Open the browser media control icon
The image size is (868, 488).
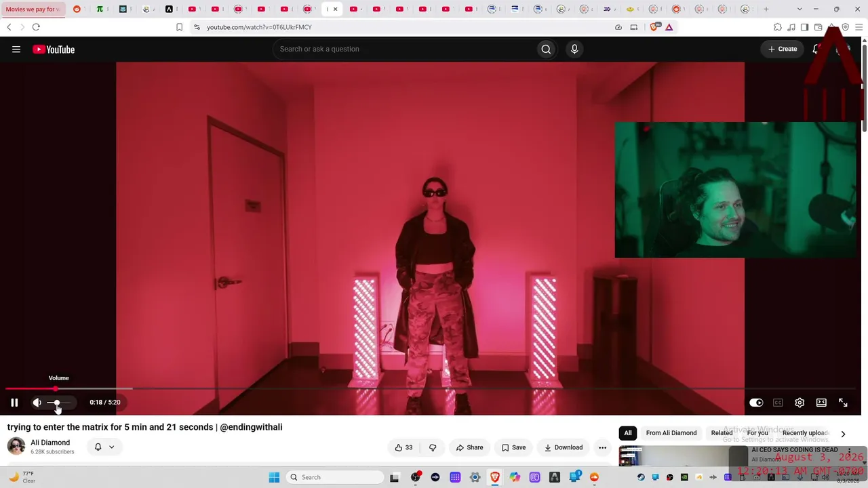click(791, 27)
